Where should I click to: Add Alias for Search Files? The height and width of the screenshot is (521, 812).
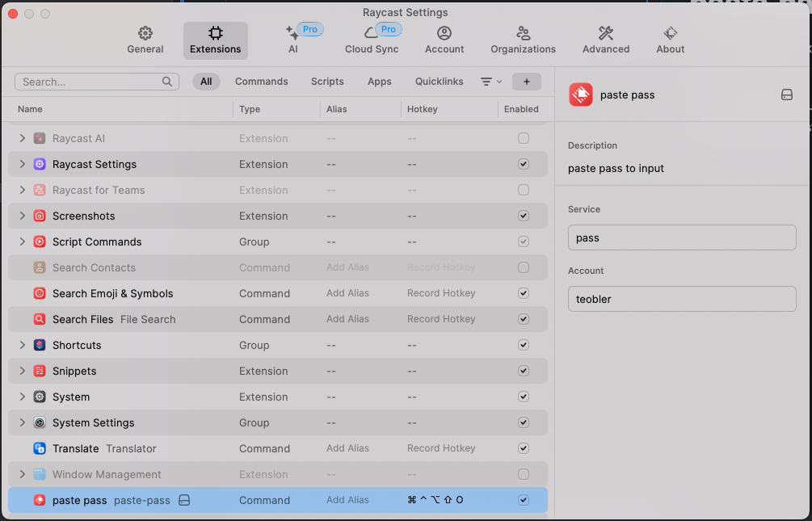point(347,319)
